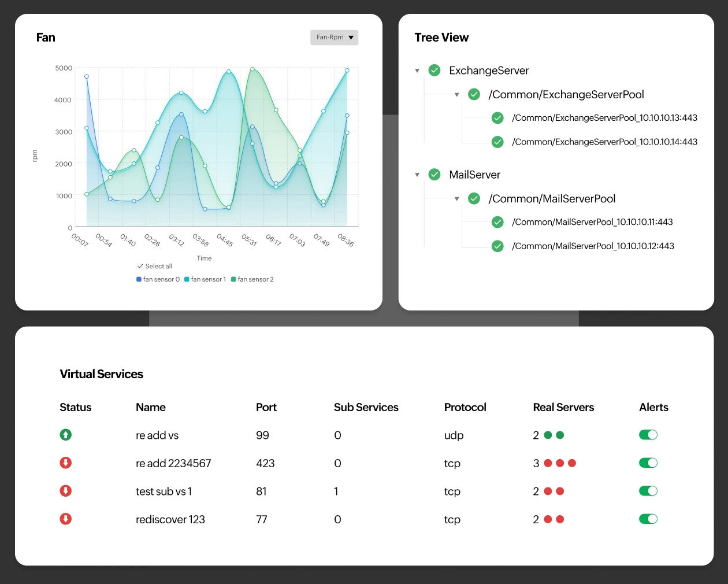Hide the 'fan sensor 2' series via legend
Screen dimensions: 728x584
coord(252,279)
